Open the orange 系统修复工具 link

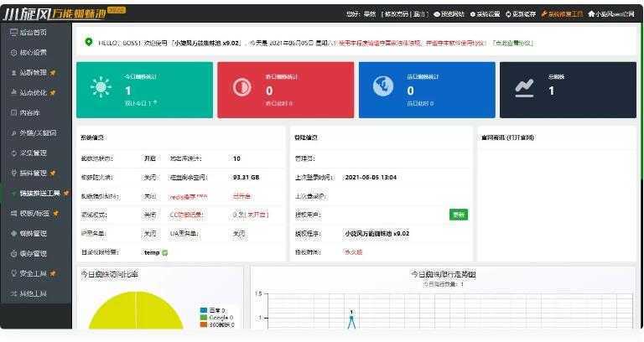coord(563,14)
